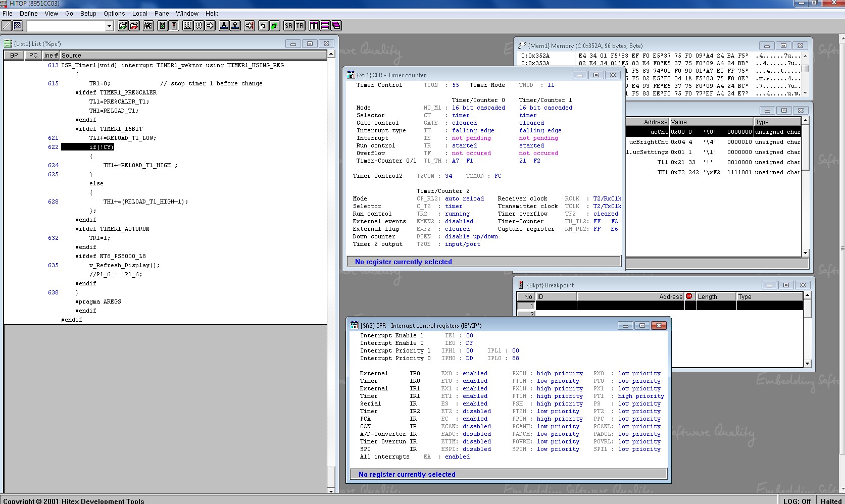Screen dimensions: 845x504
Task: Click the TCON value 55 in Sfr1
Action: coord(456,85)
